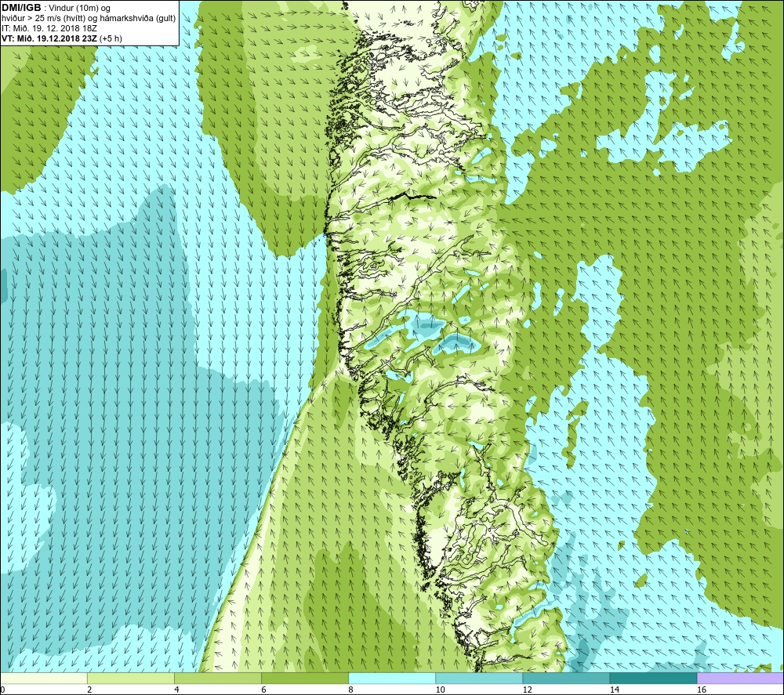This screenshot has height=695, width=784.
Task: Click the lavender above-16 m/s legend swatch
Action: [x=740, y=679]
